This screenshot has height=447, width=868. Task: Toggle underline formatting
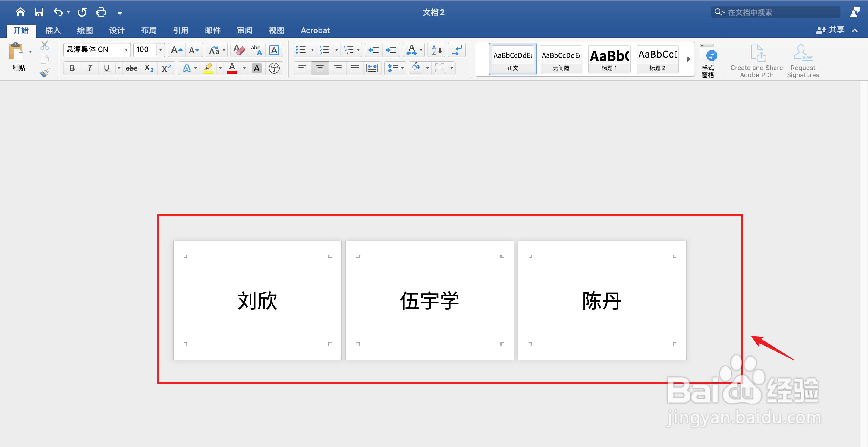(x=106, y=68)
